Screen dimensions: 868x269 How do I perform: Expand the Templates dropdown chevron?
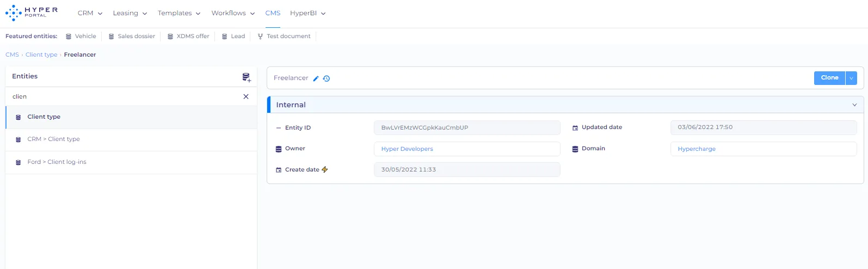tap(198, 14)
